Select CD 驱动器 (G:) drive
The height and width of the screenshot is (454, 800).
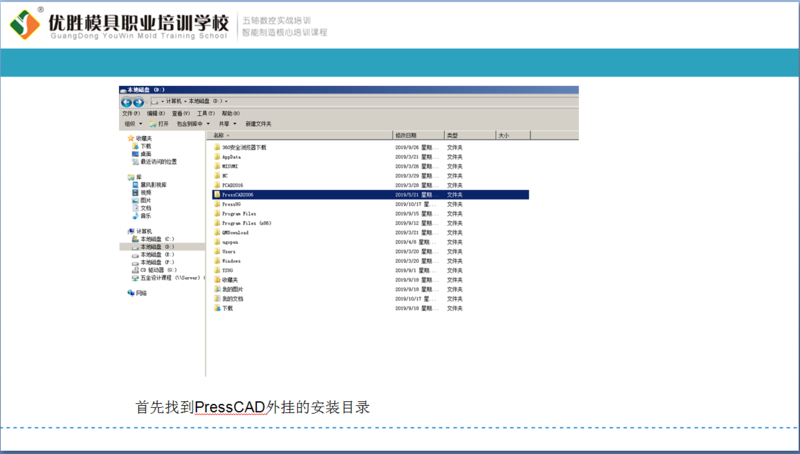click(155, 270)
